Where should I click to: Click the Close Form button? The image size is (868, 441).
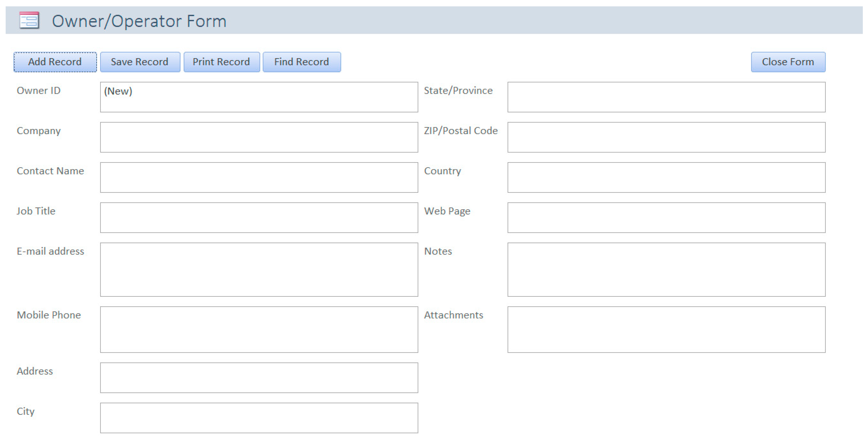click(788, 62)
